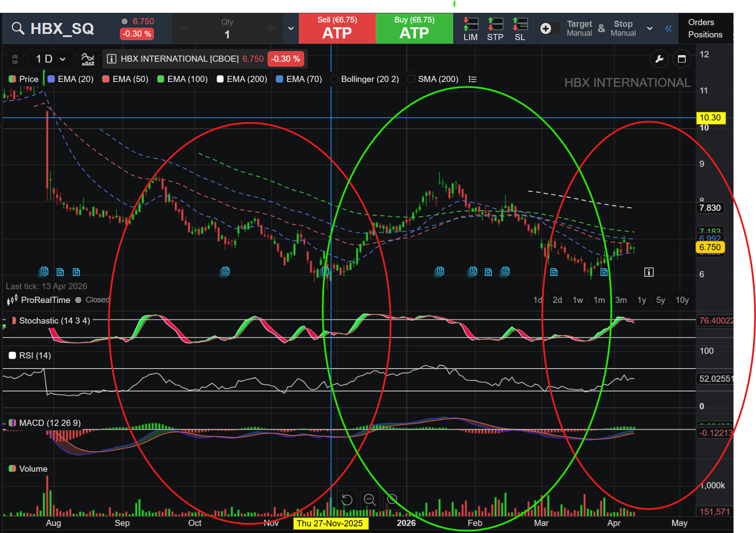Click the ProRealTime candlestick logo icon
The image size is (756, 533).
point(12,300)
